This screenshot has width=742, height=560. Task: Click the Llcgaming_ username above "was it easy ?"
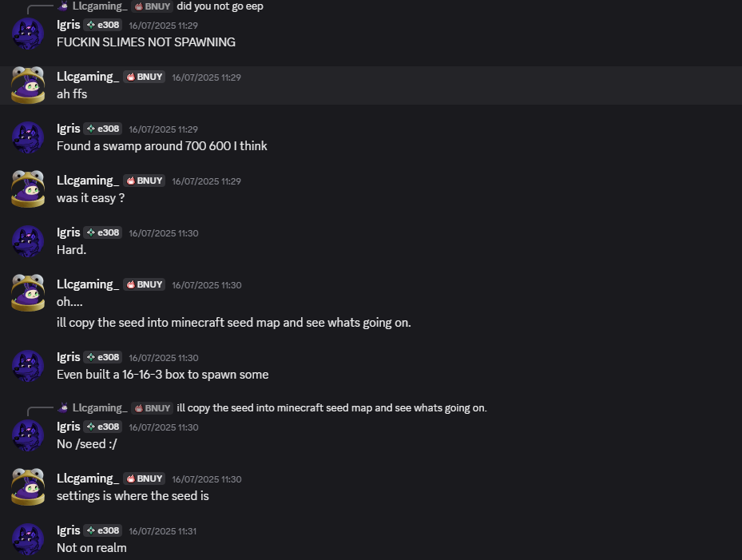(88, 180)
